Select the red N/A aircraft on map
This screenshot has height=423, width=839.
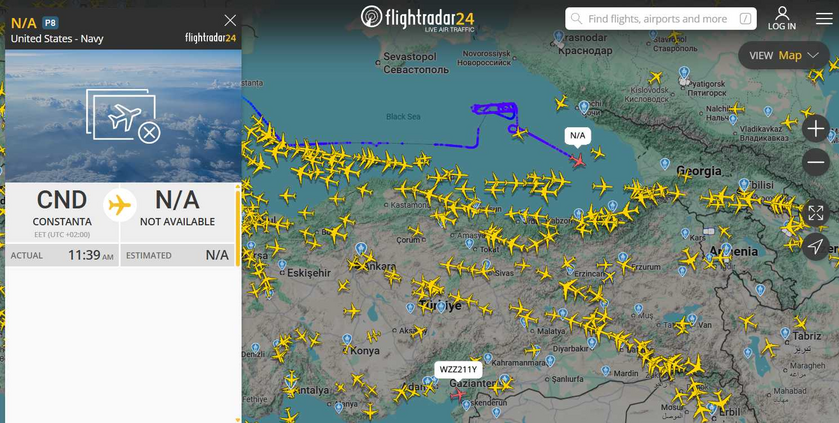578,160
